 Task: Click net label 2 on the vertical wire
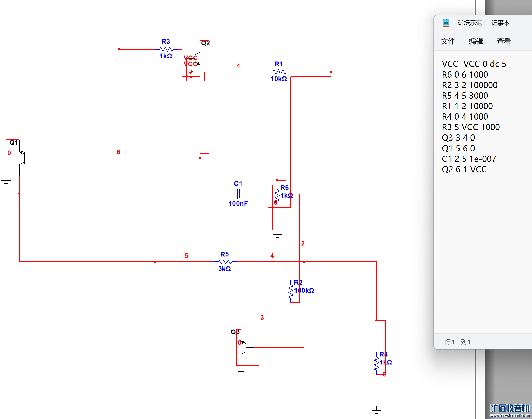[x=303, y=243]
